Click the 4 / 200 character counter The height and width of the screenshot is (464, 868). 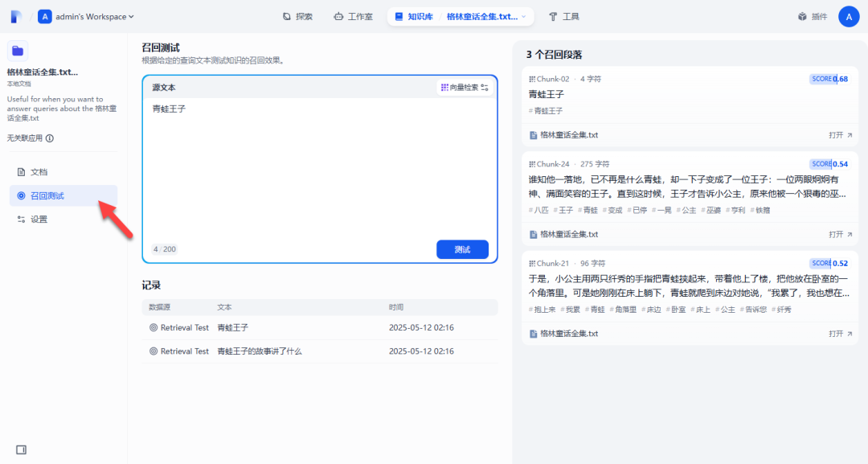tap(165, 249)
